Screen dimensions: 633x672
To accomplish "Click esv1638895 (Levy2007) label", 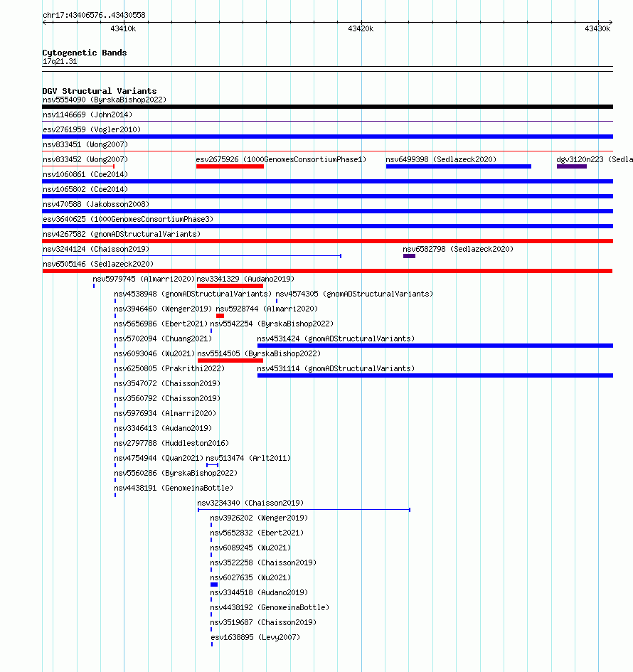I will tap(255, 638).
